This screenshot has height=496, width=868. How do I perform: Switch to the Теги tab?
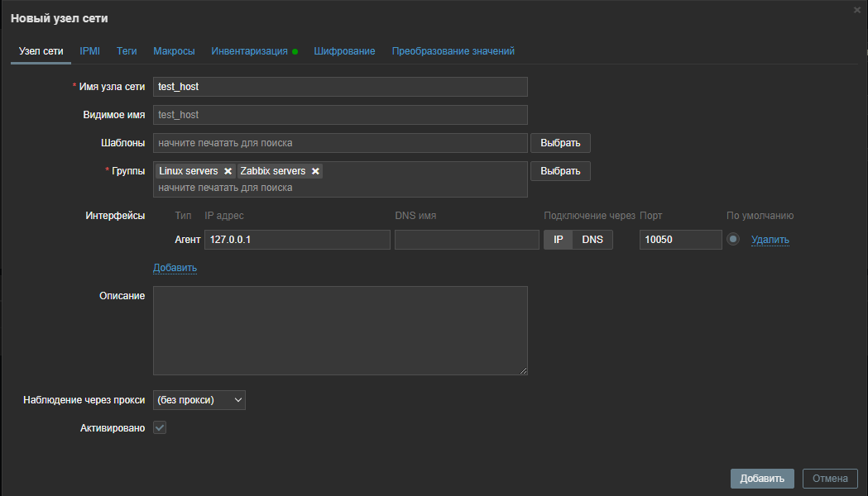coord(127,51)
